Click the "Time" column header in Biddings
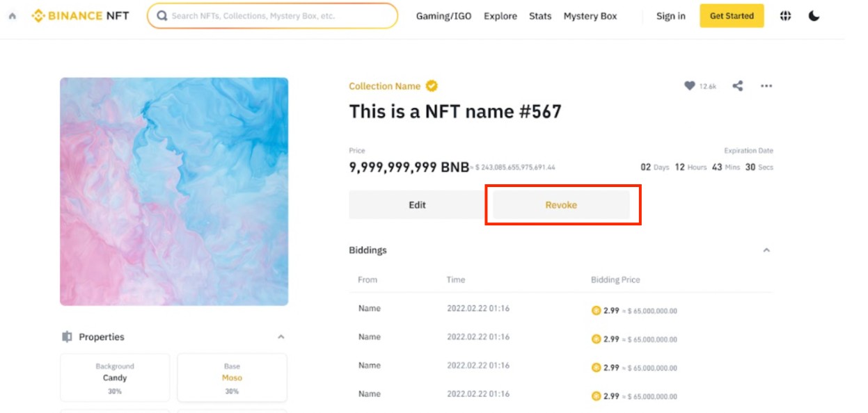868x413 pixels. [456, 280]
